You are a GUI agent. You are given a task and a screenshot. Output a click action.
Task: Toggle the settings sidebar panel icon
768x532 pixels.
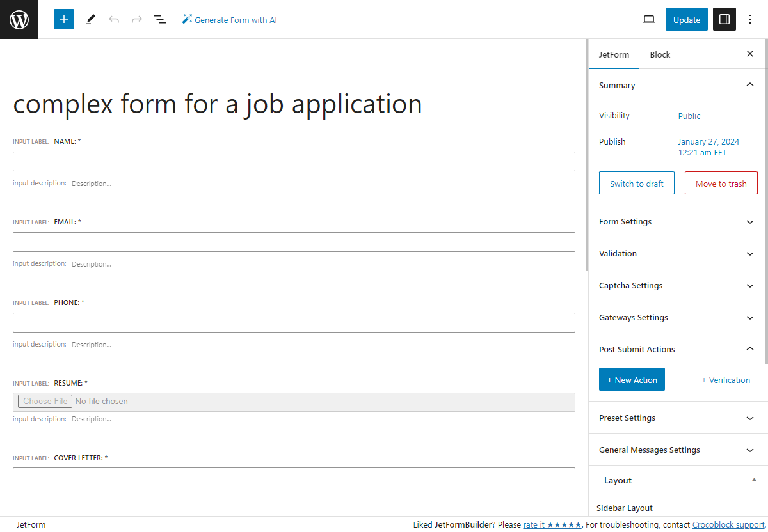click(724, 19)
